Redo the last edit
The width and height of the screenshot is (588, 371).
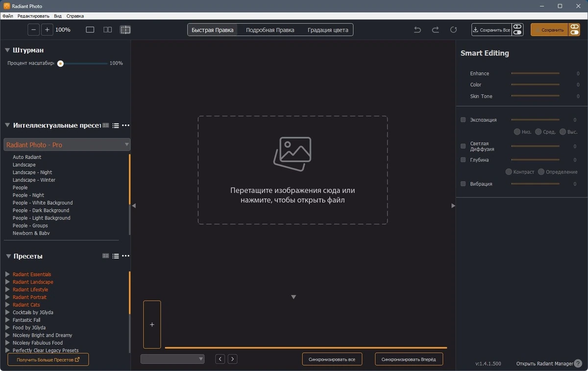point(435,30)
